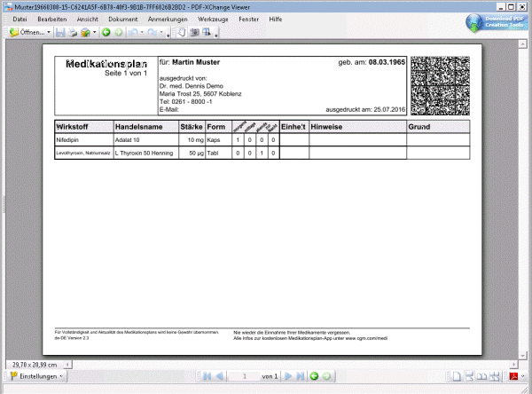Select the Hand tool
Screen dimensions: 532x394
click(182, 32)
